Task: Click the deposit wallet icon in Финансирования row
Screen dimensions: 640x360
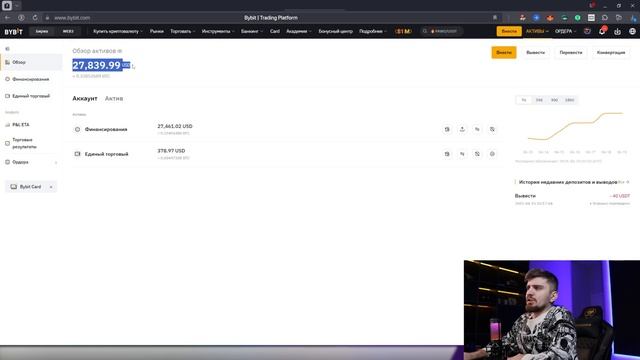Action: click(447, 129)
